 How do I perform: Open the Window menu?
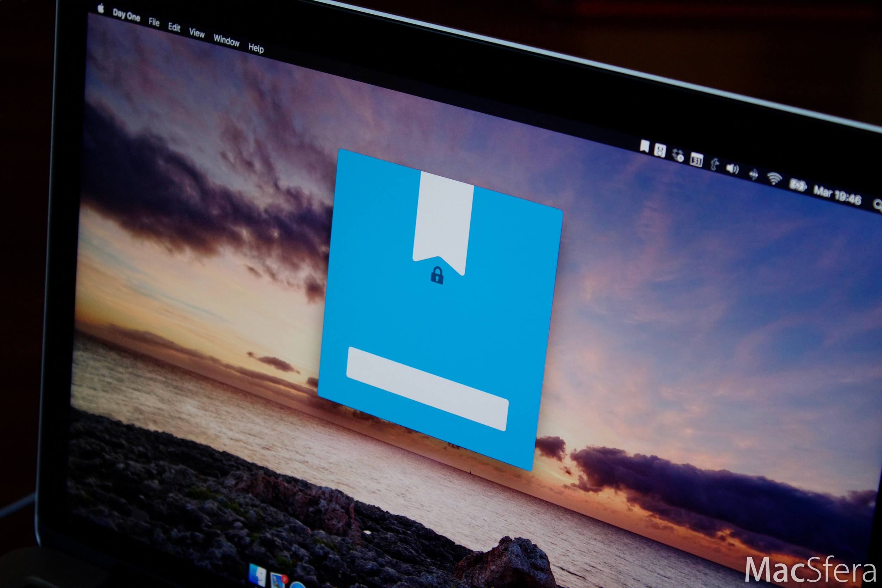pos(226,40)
